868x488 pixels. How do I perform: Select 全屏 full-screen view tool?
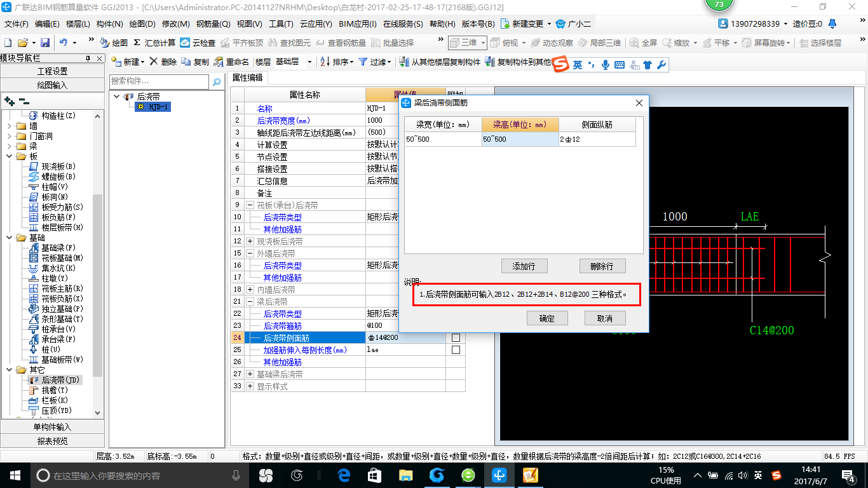pyautogui.click(x=644, y=43)
